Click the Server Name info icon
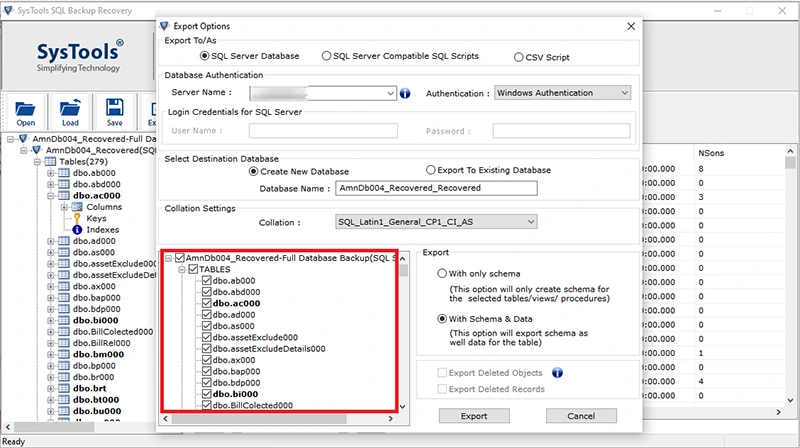The image size is (800, 448). click(405, 93)
